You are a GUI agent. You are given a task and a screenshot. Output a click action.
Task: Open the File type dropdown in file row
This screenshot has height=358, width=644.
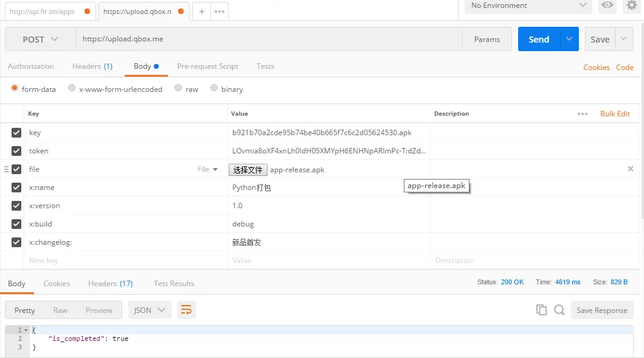[x=207, y=169]
